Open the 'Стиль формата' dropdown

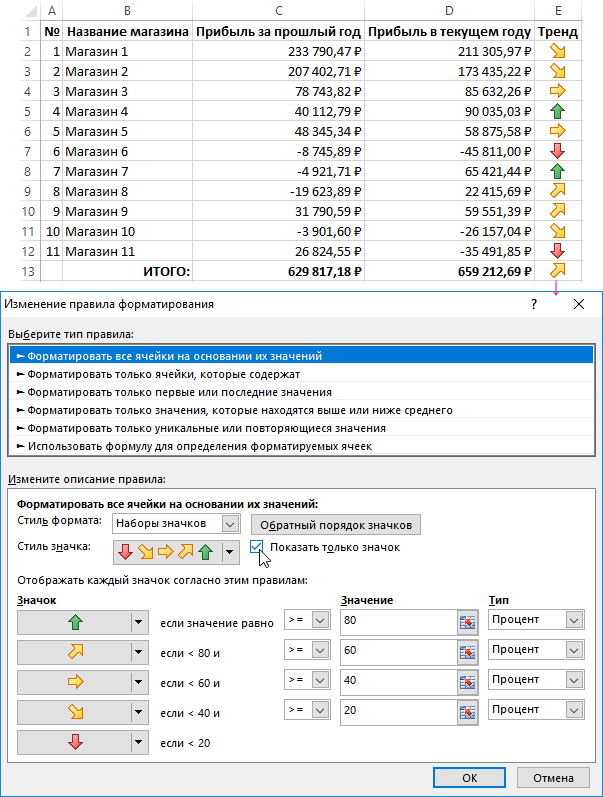[231, 523]
